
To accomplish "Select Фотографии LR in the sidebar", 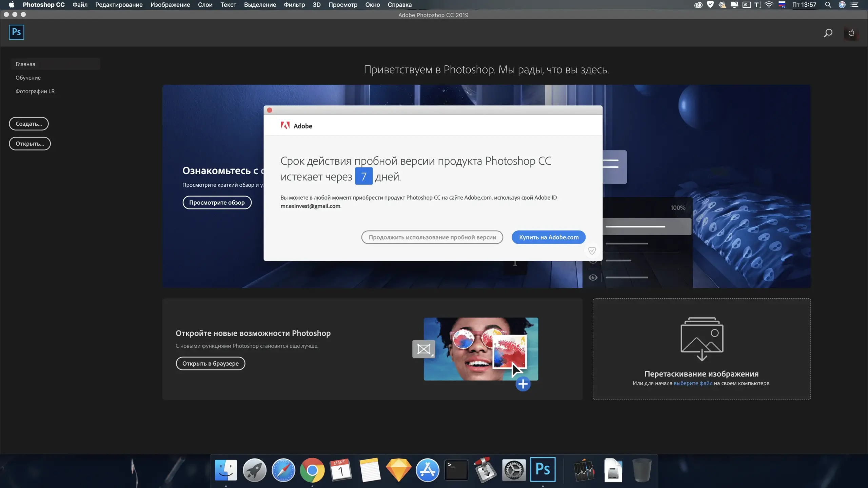I will (35, 91).
